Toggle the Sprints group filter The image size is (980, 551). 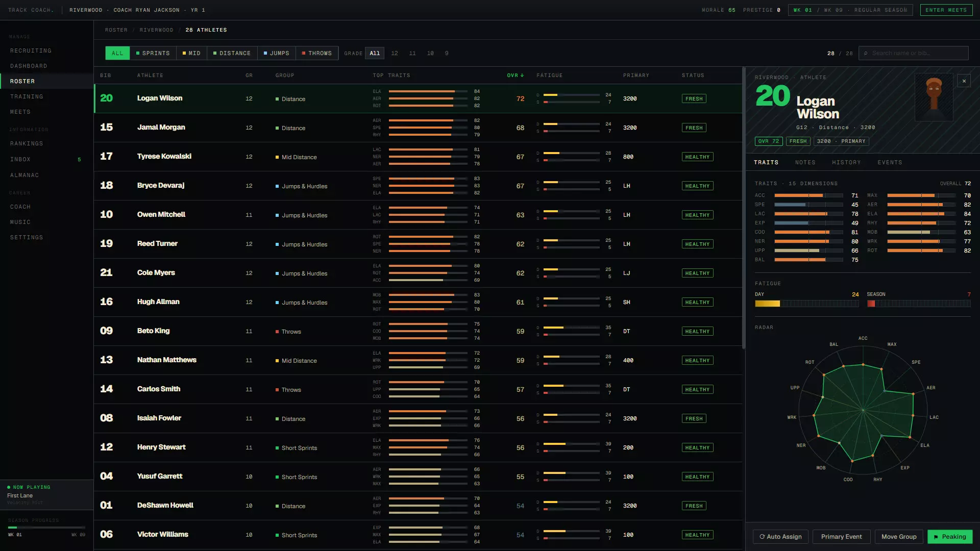click(x=153, y=53)
